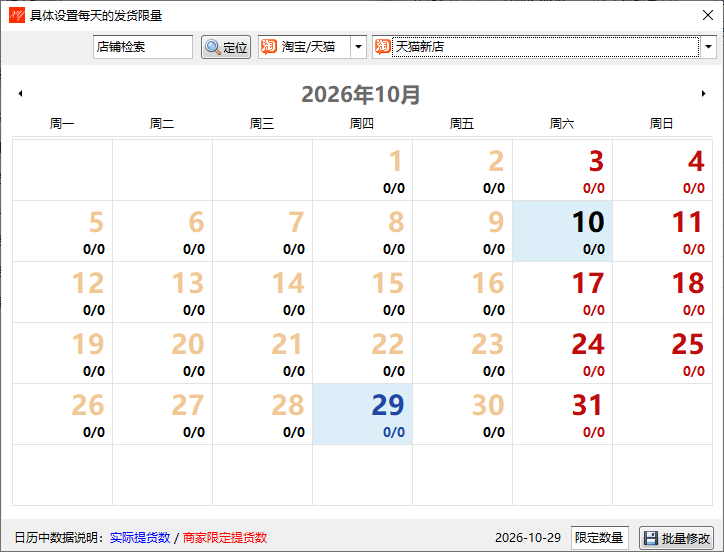Select Saturday October 3 cell
724x552 pixels.
click(562, 170)
